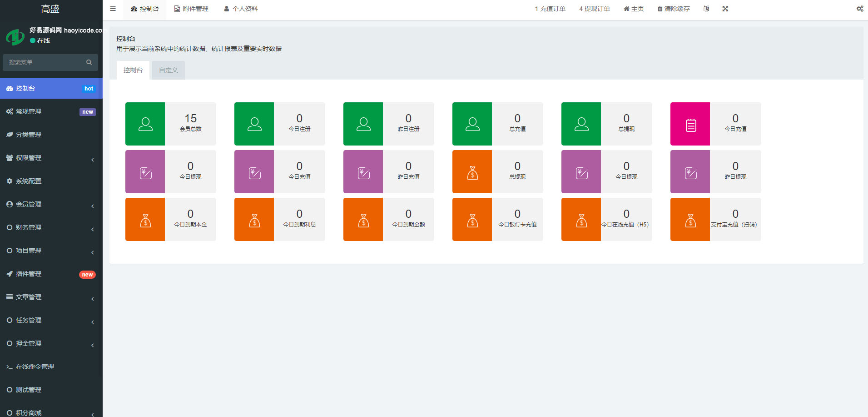
Task: Switch to the 自定义 tab
Action: [169, 70]
